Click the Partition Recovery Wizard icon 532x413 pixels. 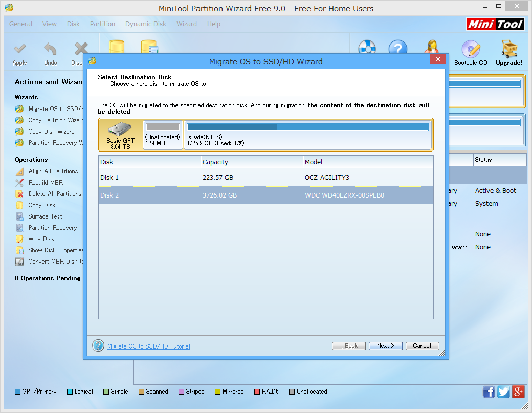coord(19,143)
